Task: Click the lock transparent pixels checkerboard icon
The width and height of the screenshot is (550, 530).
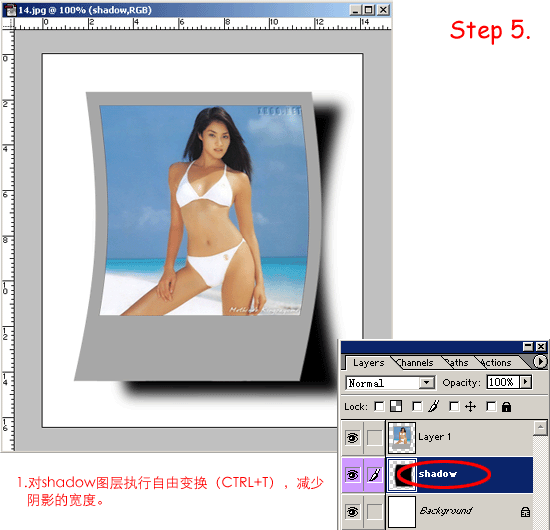Action: pyautogui.click(x=396, y=406)
